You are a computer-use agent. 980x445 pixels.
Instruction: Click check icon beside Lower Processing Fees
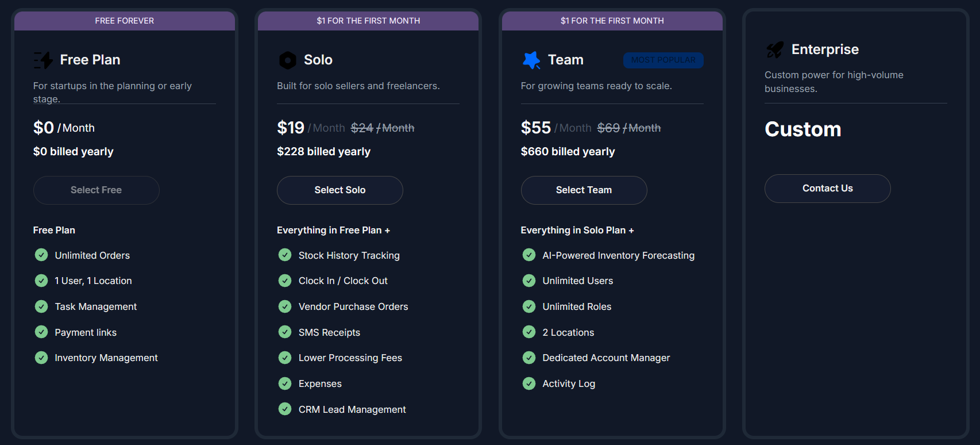pyautogui.click(x=285, y=358)
